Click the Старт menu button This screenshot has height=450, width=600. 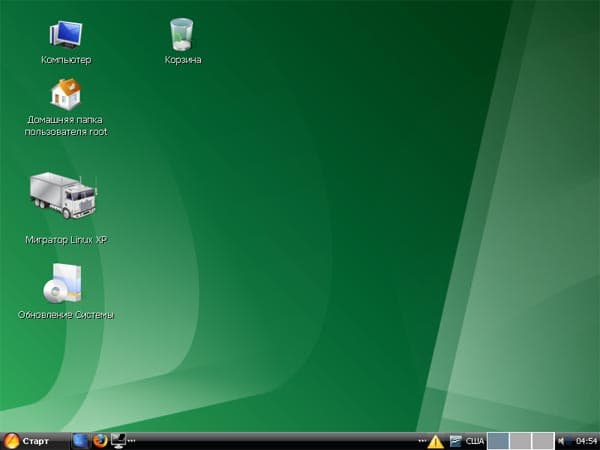(27, 441)
